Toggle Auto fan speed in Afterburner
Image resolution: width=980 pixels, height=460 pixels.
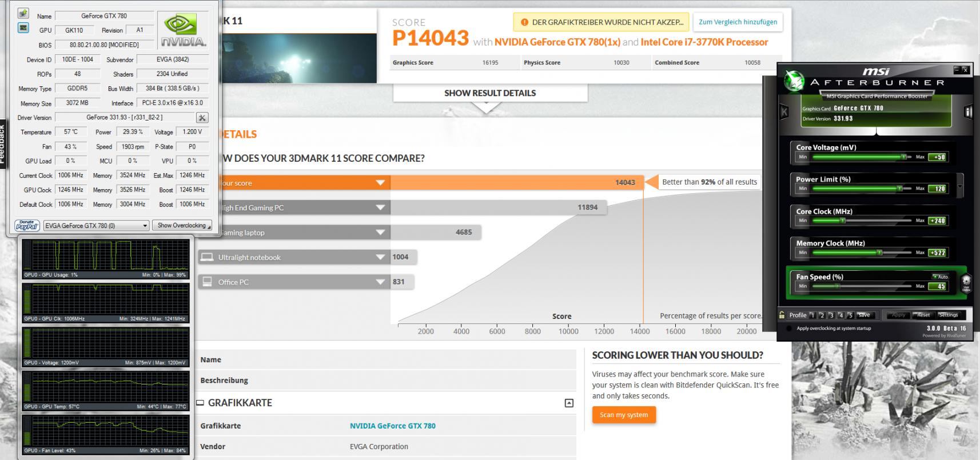pos(940,277)
